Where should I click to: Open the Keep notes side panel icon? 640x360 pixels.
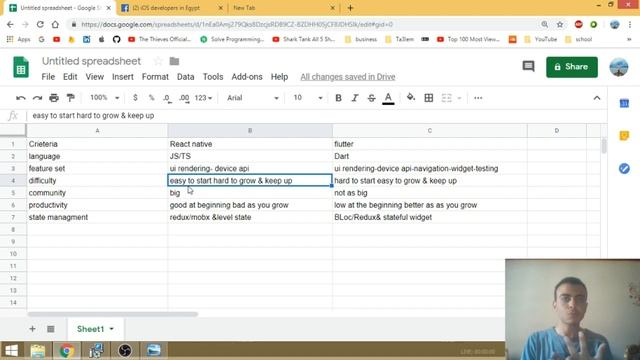tap(624, 136)
